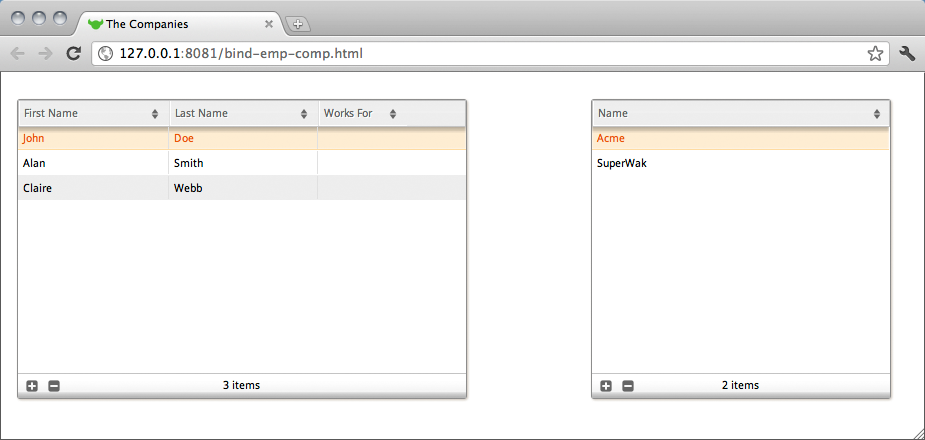This screenshot has height=440, width=925.
Task: Bookmark this page with the star icon
Action: coord(875,54)
